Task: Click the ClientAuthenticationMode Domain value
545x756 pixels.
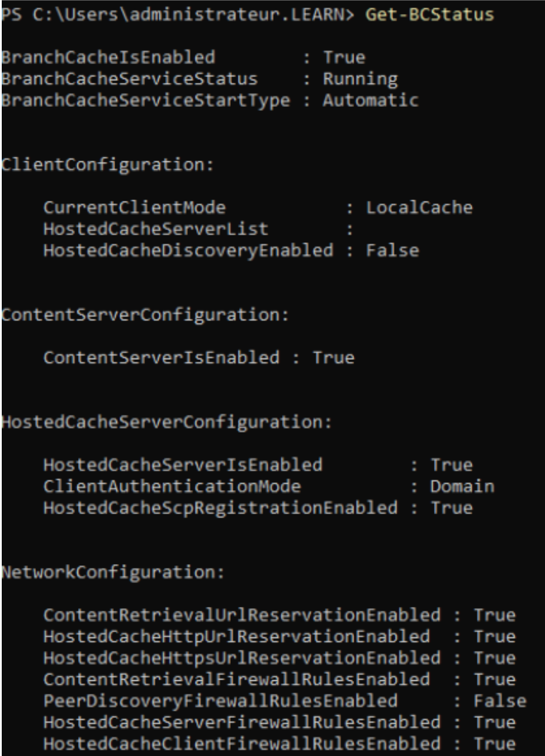Action: coord(462,487)
